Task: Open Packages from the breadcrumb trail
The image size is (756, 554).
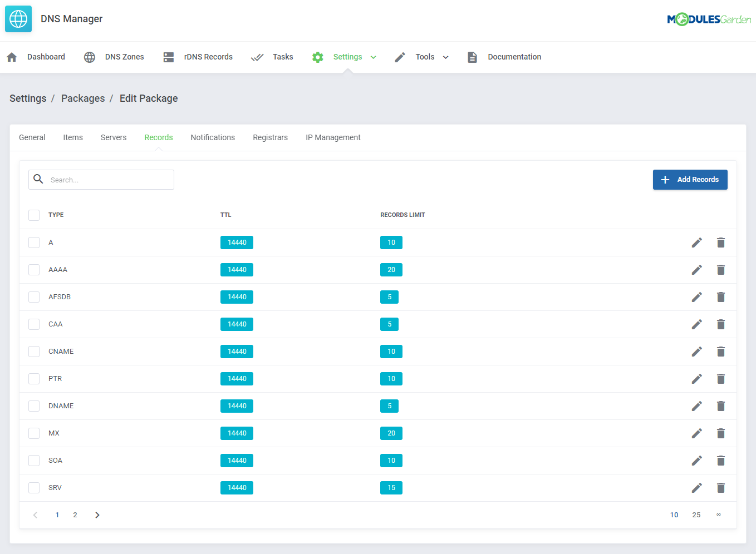Action: point(83,98)
